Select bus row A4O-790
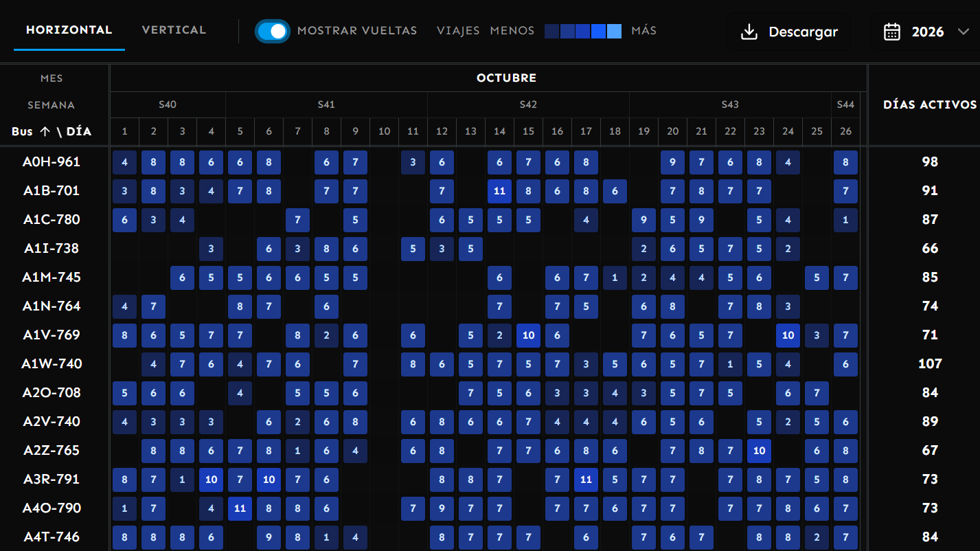 (x=52, y=508)
